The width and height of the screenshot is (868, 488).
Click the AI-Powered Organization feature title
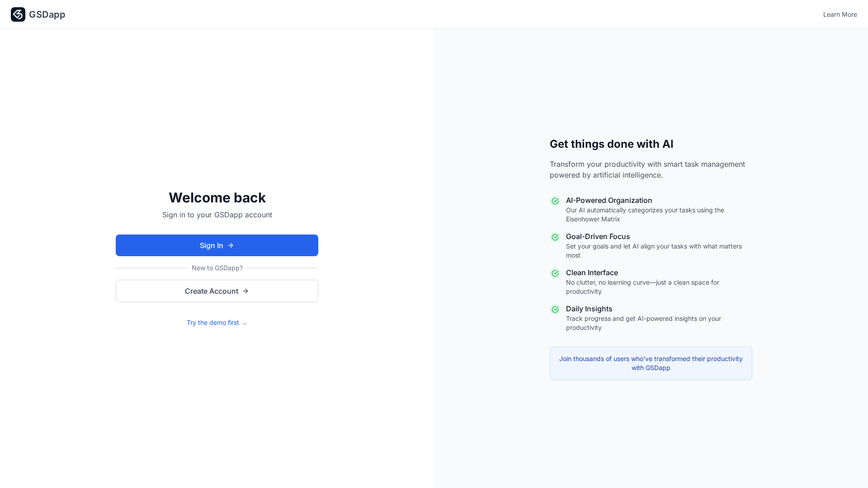(x=609, y=200)
